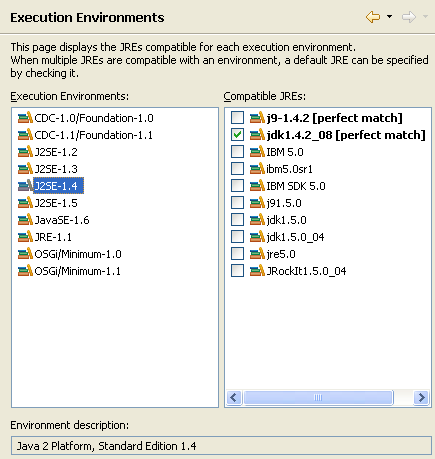Screen dimensions: 435x459
Task: Check the jdk1.5.0 checkbox
Action: (237, 220)
